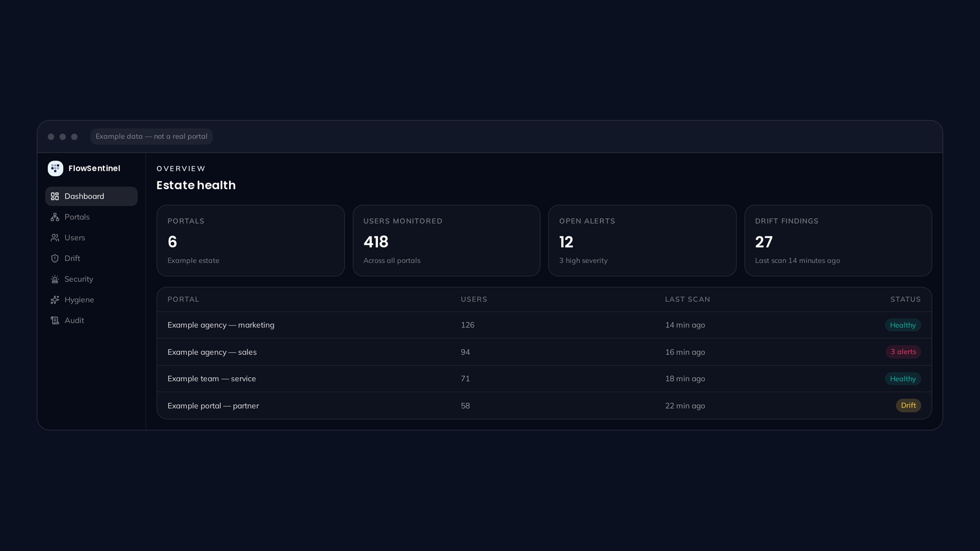
Task: Click the Portals network icon
Action: 55,217
